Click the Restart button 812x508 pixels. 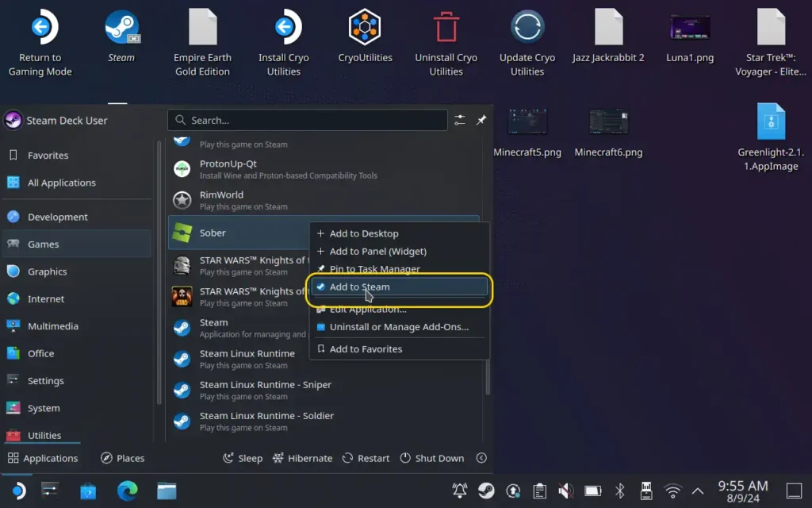click(366, 458)
